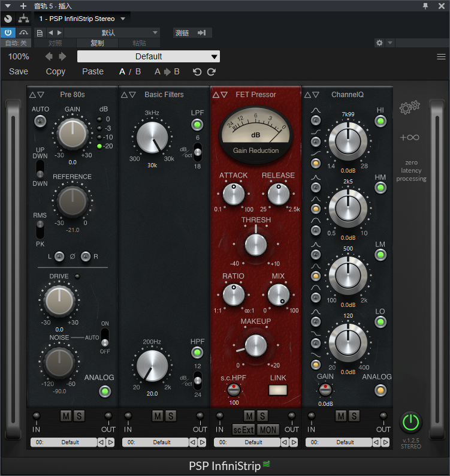
Task: Switch A / B comparison state
Action: click(130, 72)
